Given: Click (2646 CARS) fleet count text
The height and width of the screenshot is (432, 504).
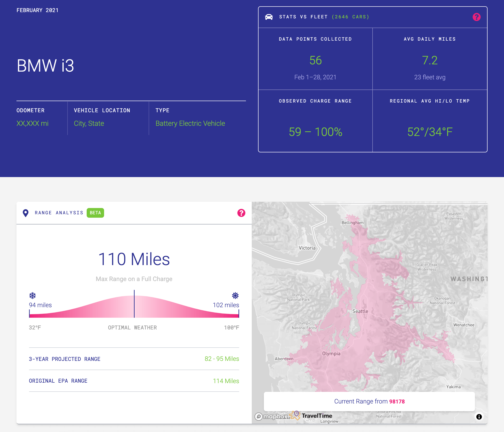Looking at the screenshot, I should (351, 17).
